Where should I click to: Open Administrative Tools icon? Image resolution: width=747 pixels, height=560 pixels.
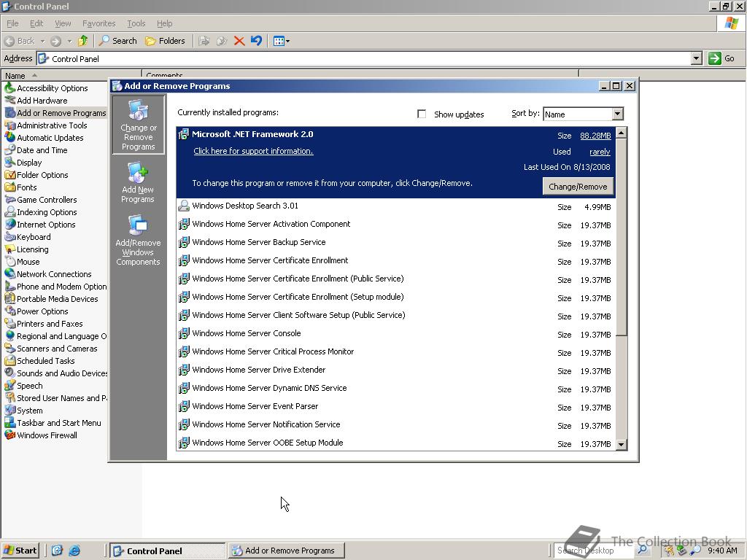coord(9,125)
